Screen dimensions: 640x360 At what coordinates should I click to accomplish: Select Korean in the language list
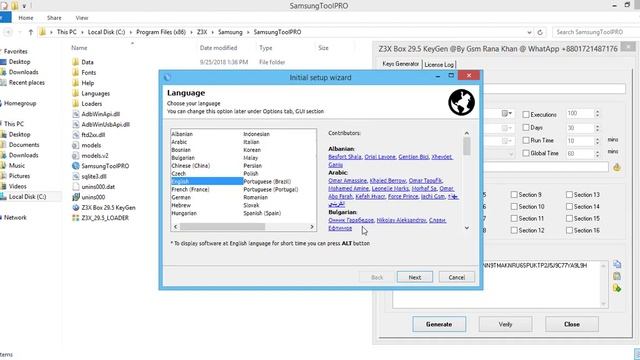tap(252, 150)
